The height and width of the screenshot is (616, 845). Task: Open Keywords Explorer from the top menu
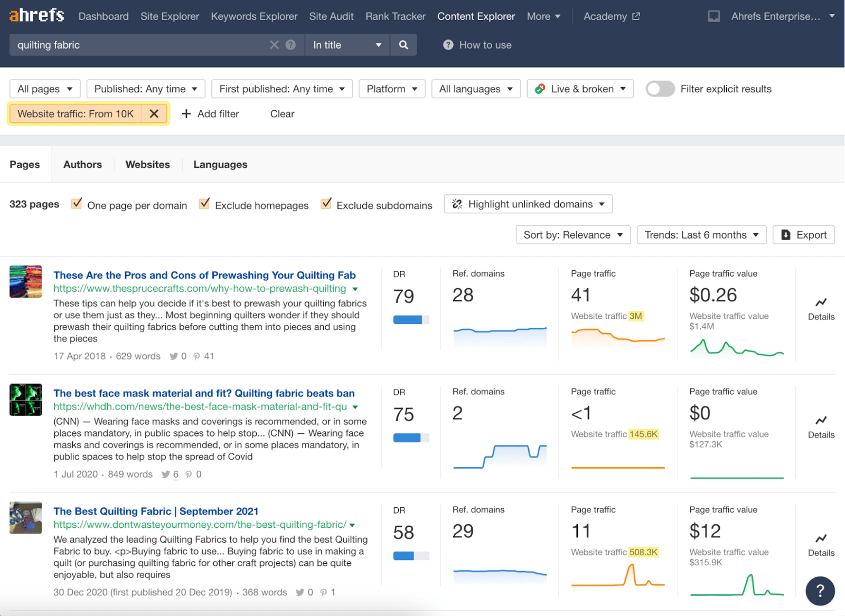point(254,16)
